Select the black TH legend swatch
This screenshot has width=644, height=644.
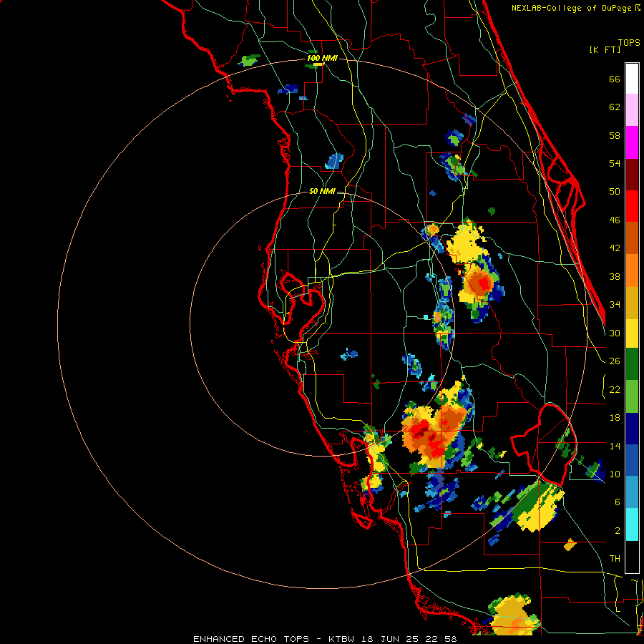(x=632, y=557)
